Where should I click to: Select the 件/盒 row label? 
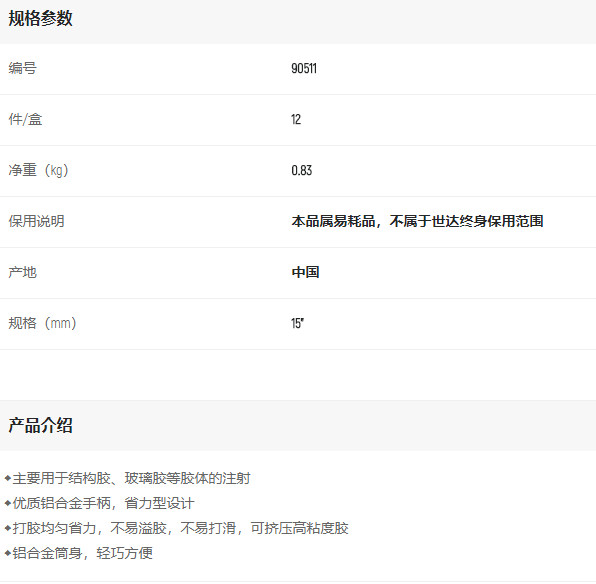25,119
